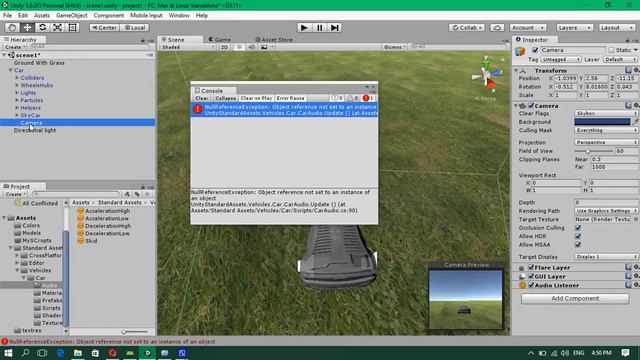Viewport: 640px width, 360px height.
Task: Toggle Audio Listener enabled checkbox
Action: click(x=531, y=285)
